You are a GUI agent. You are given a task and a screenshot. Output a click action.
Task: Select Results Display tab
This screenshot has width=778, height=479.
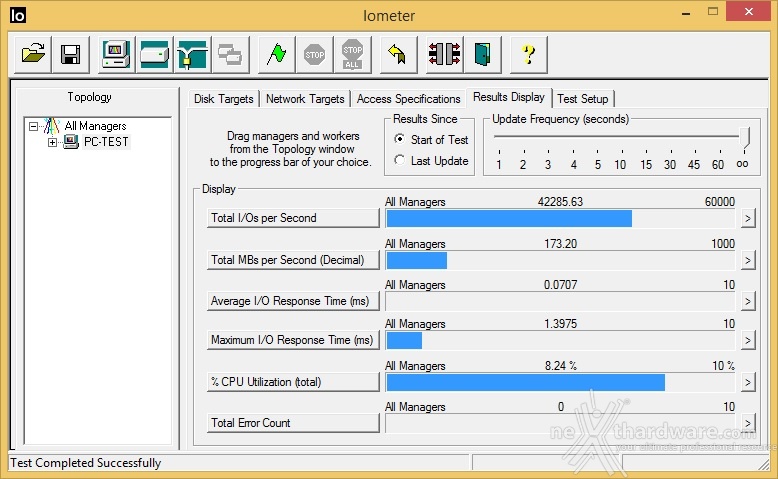pos(509,97)
